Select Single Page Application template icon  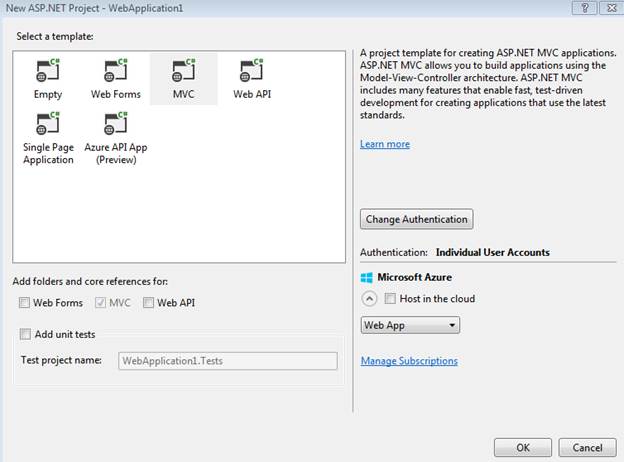tap(48, 125)
